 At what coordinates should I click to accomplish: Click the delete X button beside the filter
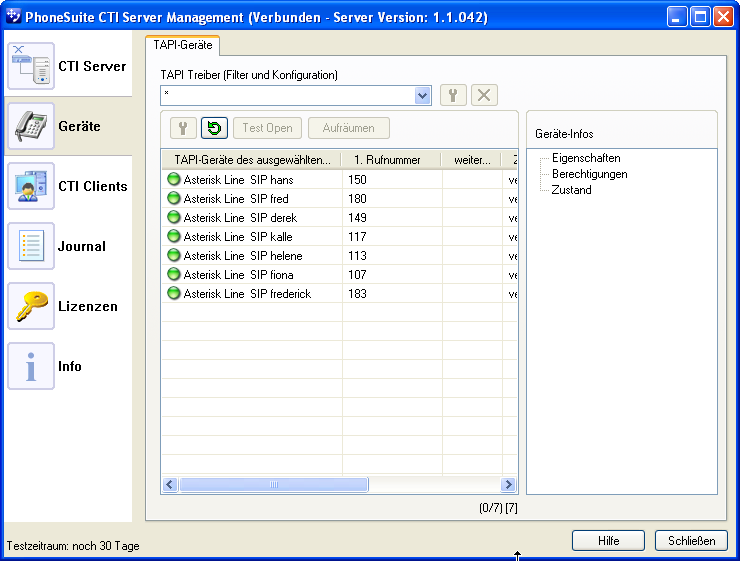tap(484, 95)
